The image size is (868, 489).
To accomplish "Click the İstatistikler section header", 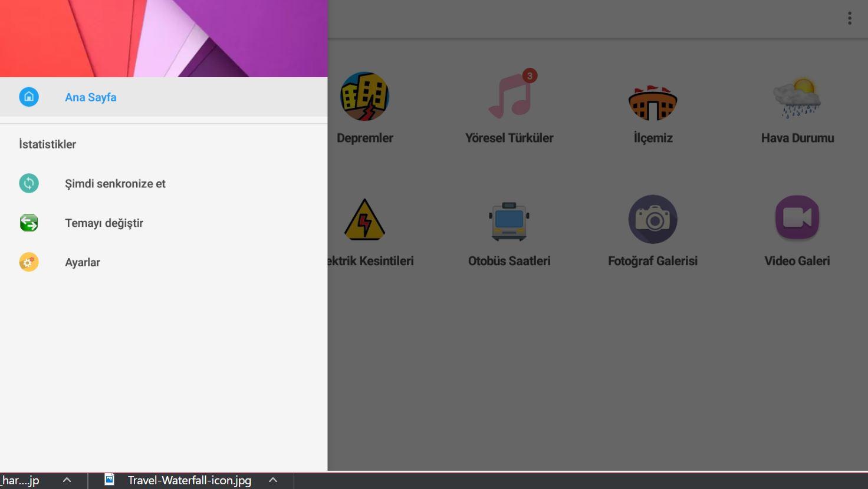I will point(47,144).
